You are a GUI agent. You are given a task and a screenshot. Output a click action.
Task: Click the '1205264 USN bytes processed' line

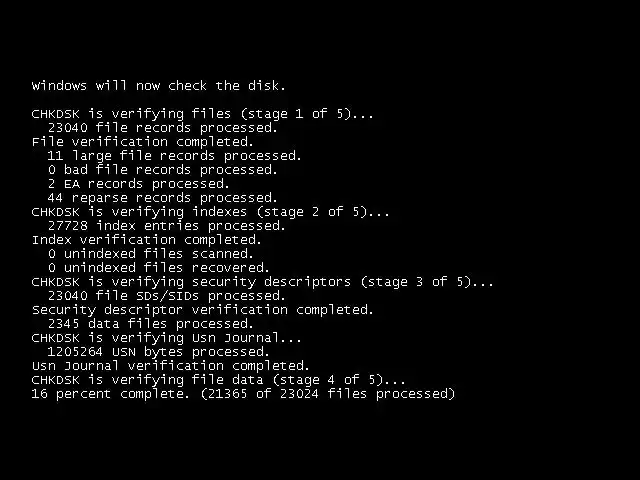[158, 352]
